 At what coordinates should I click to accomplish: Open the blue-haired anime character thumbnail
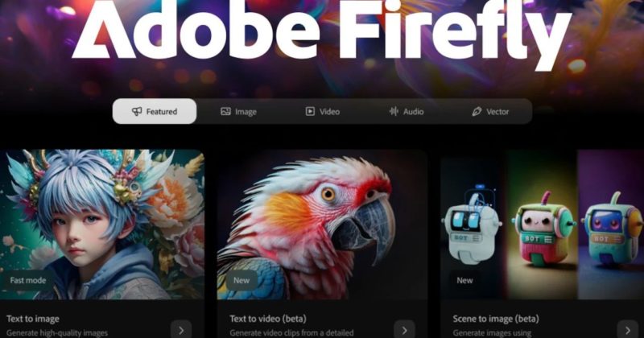pyautogui.click(x=102, y=225)
